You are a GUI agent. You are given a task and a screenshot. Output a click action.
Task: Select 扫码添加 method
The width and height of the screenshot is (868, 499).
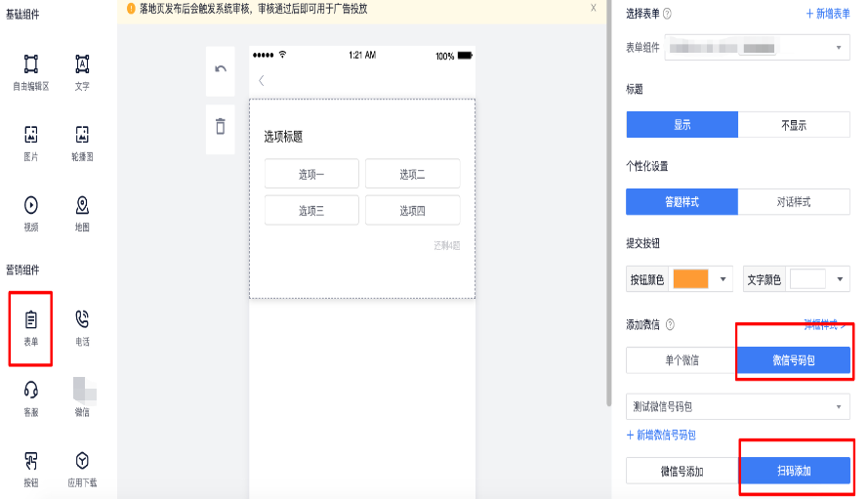(795, 471)
